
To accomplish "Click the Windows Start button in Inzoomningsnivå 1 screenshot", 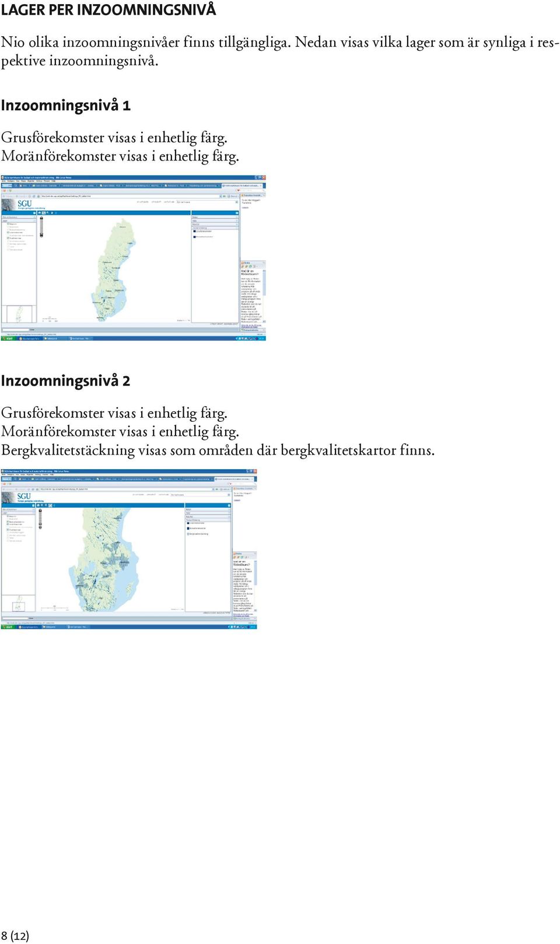I will [x=8, y=338].
